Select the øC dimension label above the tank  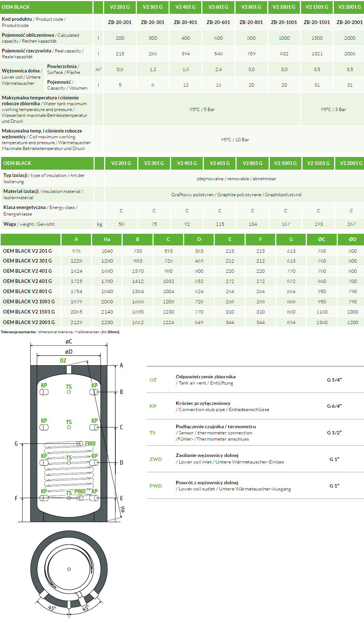click(69, 342)
